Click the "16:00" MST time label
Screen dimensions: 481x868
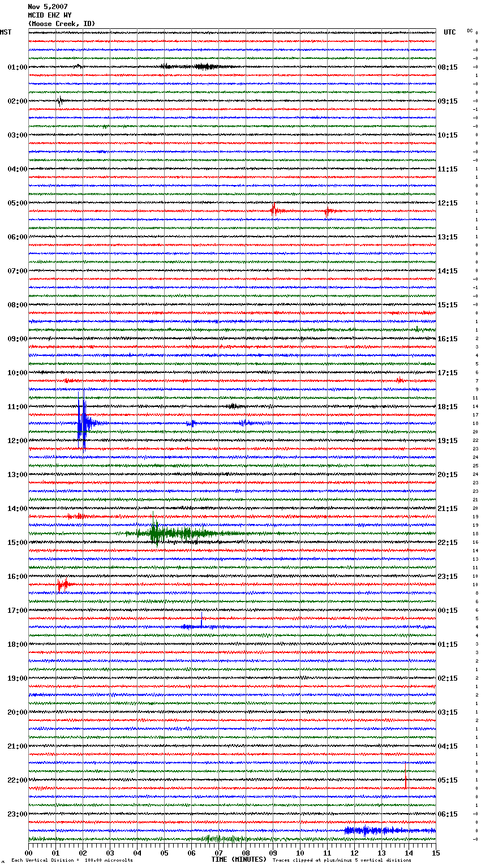point(18,577)
